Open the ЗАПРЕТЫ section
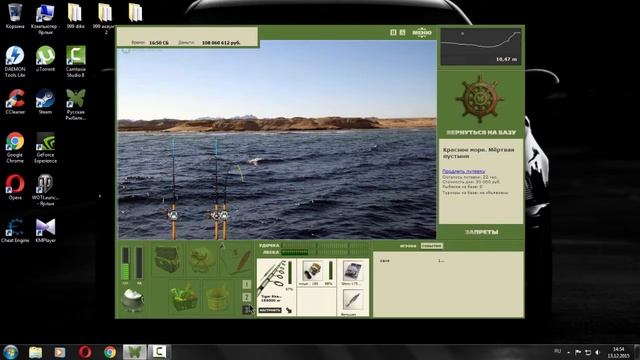The width and height of the screenshot is (640, 360). pos(481,232)
